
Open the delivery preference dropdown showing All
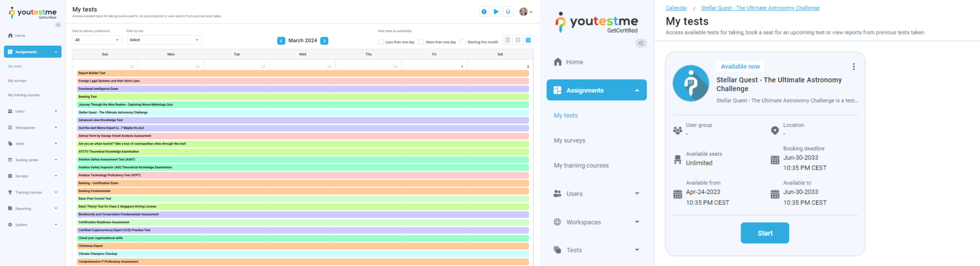97,40
